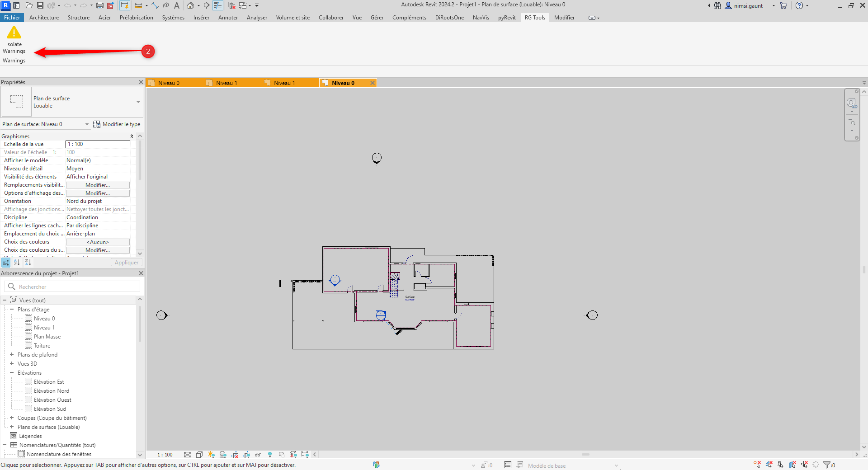The image size is (868, 470).
Task: Open the Help question mark icon
Action: 799,5
